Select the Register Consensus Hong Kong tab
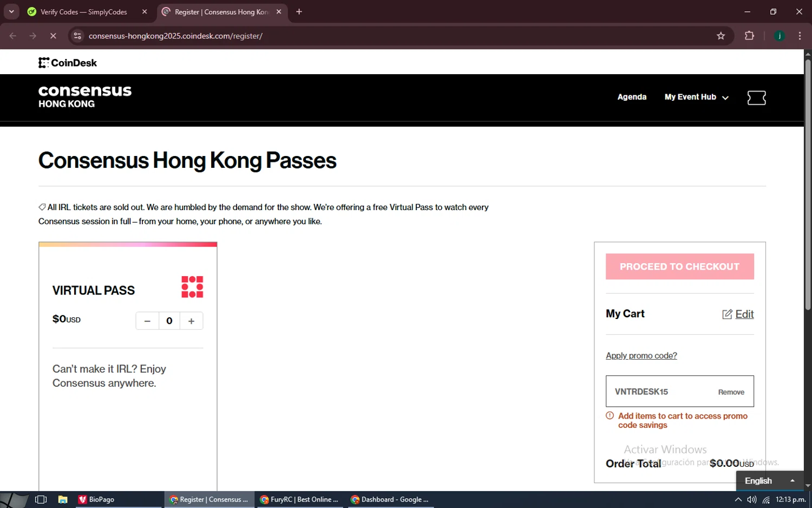The width and height of the screenshot is (812, 508). (x=222, y=12)
